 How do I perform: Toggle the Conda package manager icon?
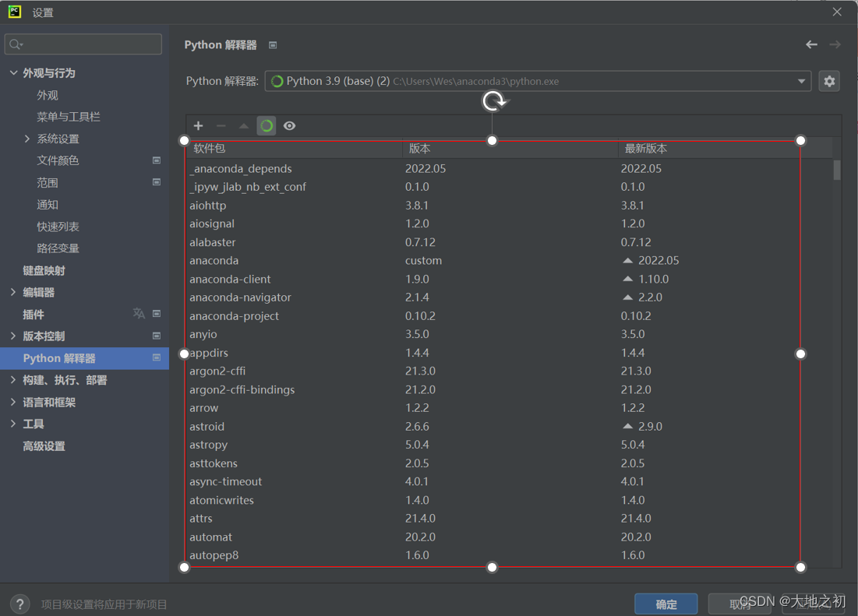click(x=267, y=126)
